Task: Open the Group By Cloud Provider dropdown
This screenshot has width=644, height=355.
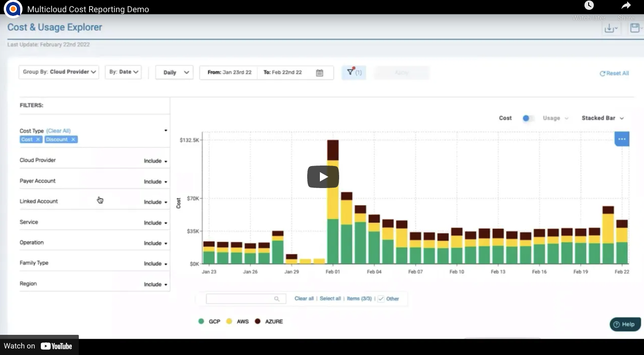Action: pos(59,72)
